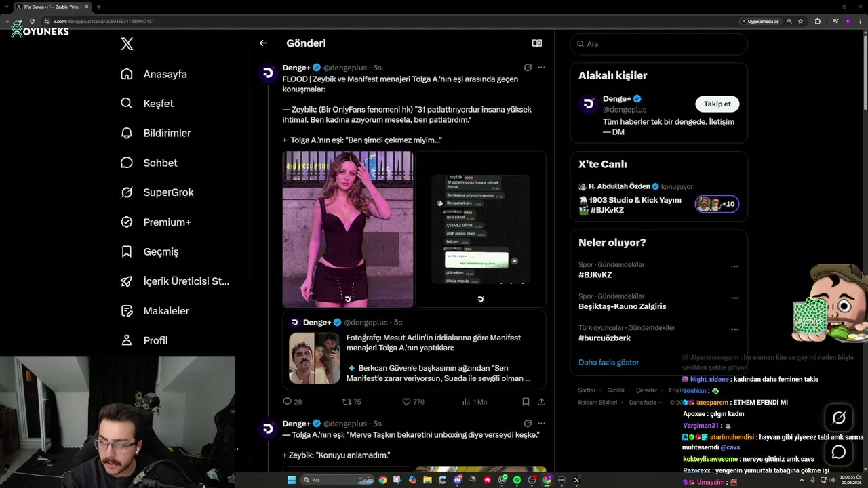
Task: Open more menu for #burcuözberk trend
Action: (x=734, y=329)
